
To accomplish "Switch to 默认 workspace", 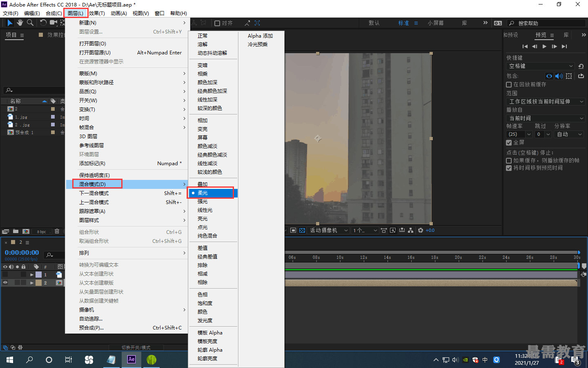I will click(374, 23).
